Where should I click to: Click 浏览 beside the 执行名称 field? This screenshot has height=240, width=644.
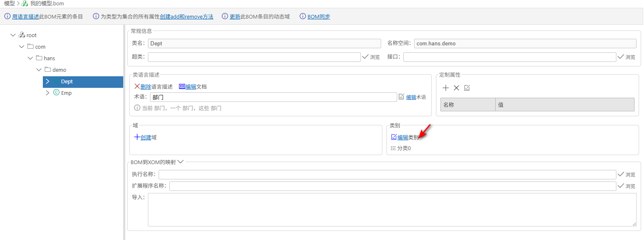coord(626,174)
